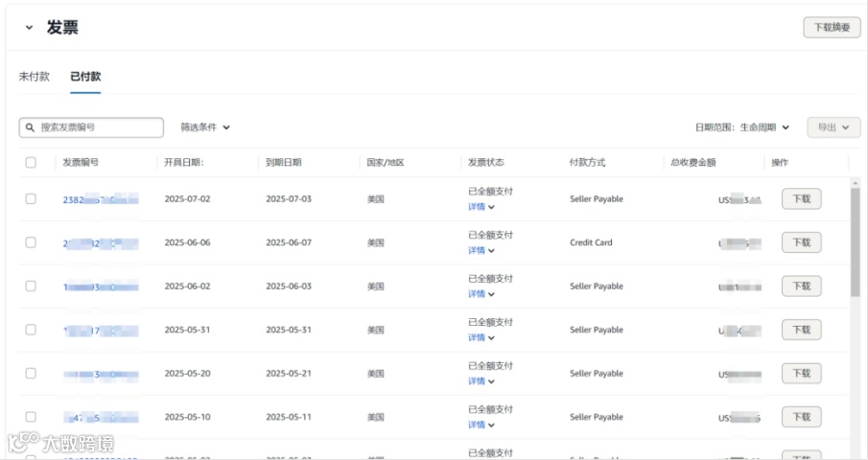Screen dimensions: 868x460
Task: Focus the 搜索发票编号 search field
Action: point(91,127)
